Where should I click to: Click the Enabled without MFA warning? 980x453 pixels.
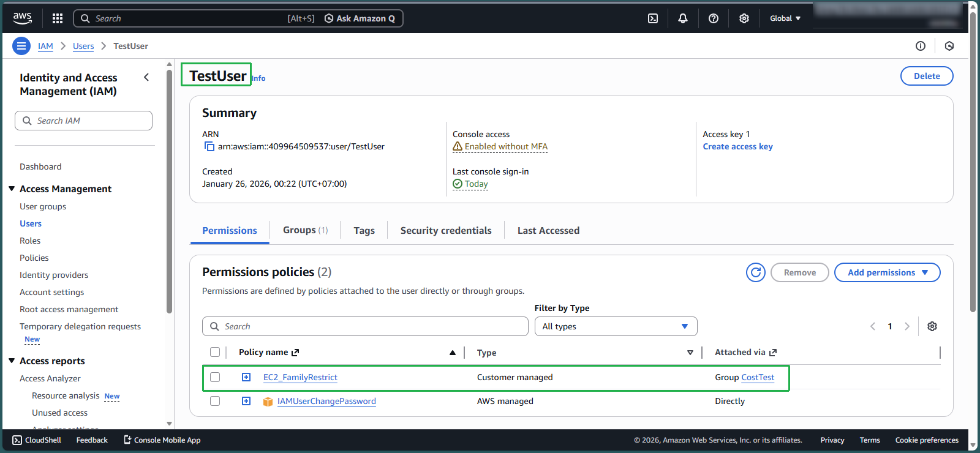pos(500,146)
